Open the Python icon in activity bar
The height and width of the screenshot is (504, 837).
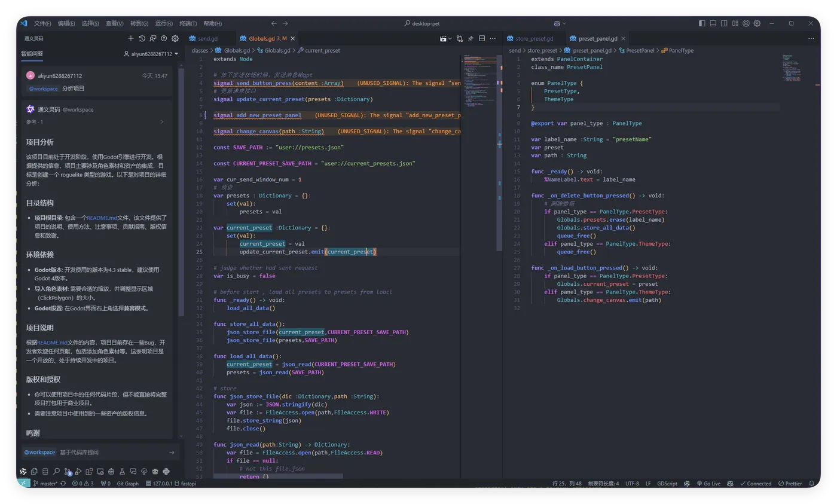[166, 472]
